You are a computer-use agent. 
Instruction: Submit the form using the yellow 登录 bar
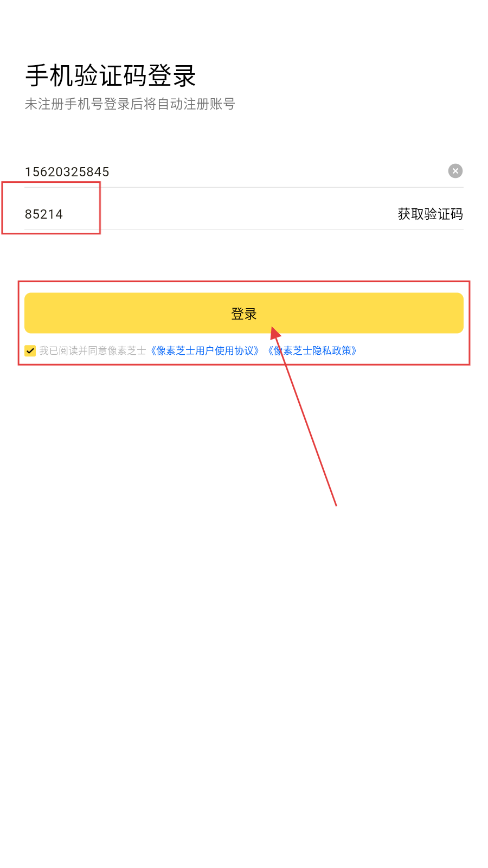coord(244,313)
